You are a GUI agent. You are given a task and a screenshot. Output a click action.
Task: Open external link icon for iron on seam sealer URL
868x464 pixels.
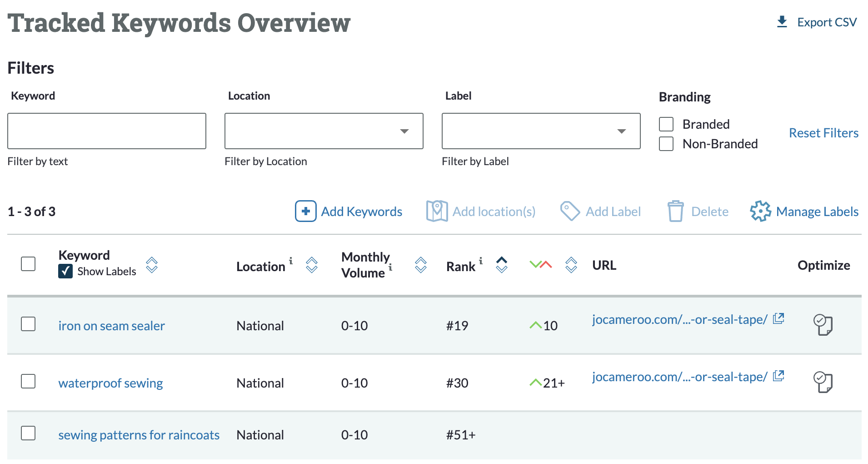pyautogui.click(x=778, y=318)
